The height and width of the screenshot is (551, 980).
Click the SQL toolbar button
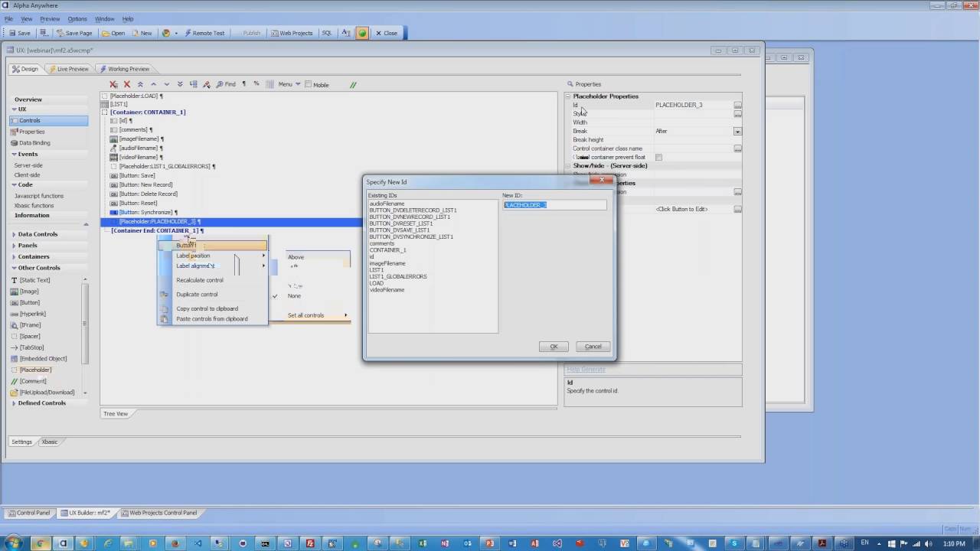click(x=327, y=33)
